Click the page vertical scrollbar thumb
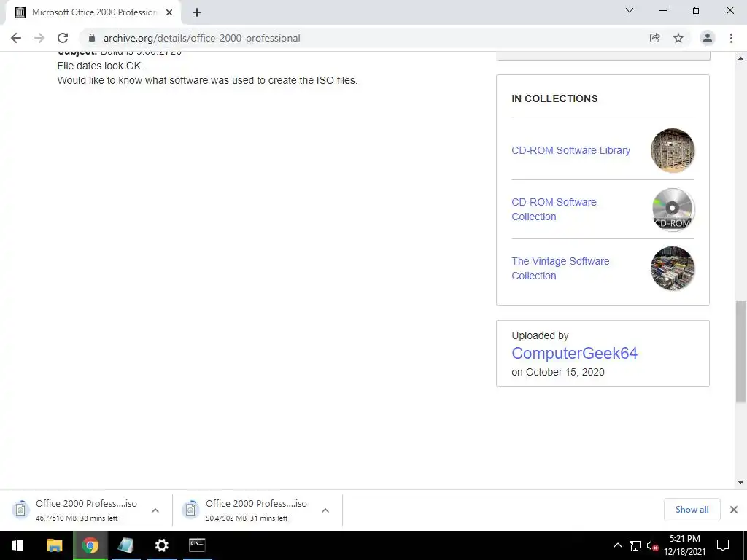Image resolution: width=747 pixels, height=560 pixels. (x=741, y=352)
